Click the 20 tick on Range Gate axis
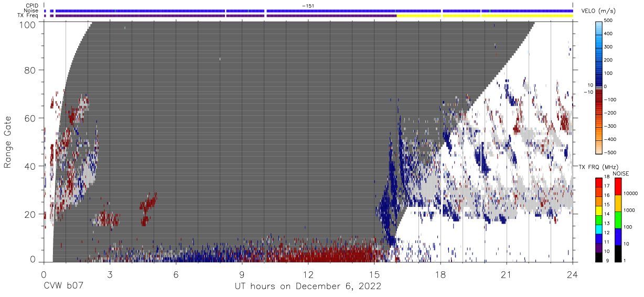This screenshot has height=297, width=644. click(31, 214)
